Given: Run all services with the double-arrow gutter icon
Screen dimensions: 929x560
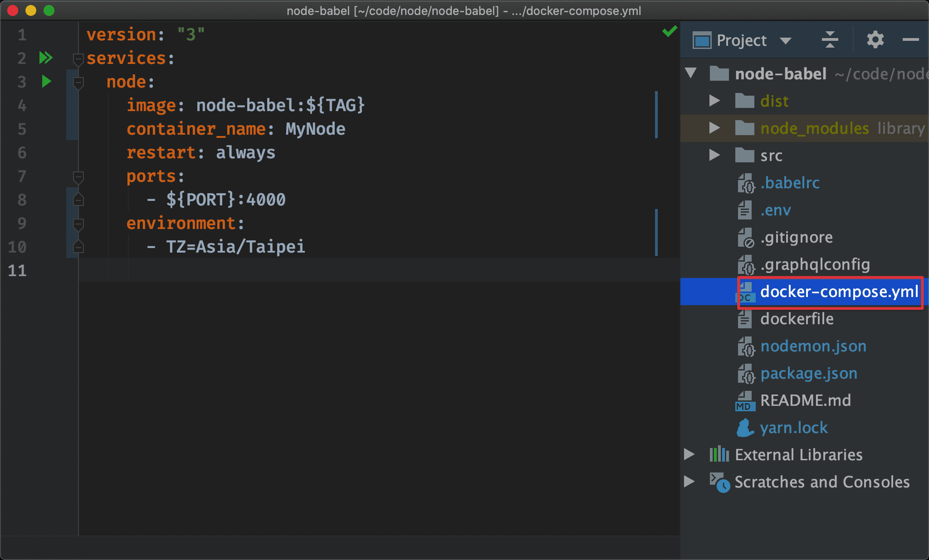Looking at the screenshot, I should 46,58.
